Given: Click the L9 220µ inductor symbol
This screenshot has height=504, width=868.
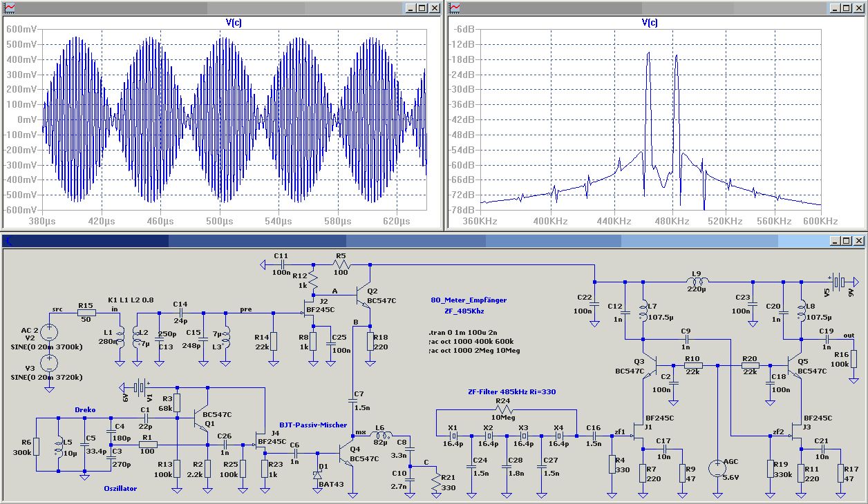Looking at the screenshot, I should click(x=696, y=281).
